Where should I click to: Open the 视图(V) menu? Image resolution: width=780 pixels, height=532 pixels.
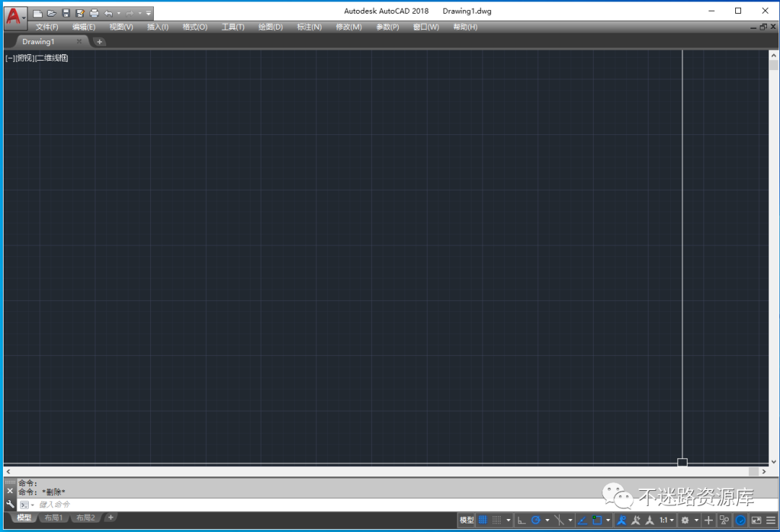tap(121, 27)
